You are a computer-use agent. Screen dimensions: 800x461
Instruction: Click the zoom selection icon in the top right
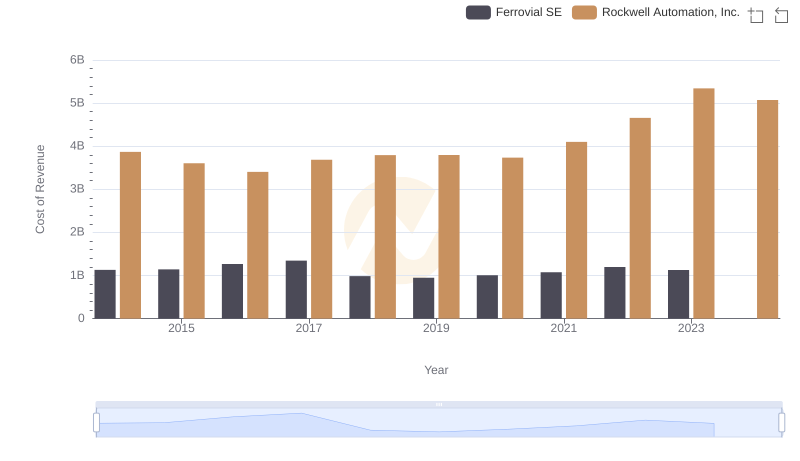tap(756, 14)
